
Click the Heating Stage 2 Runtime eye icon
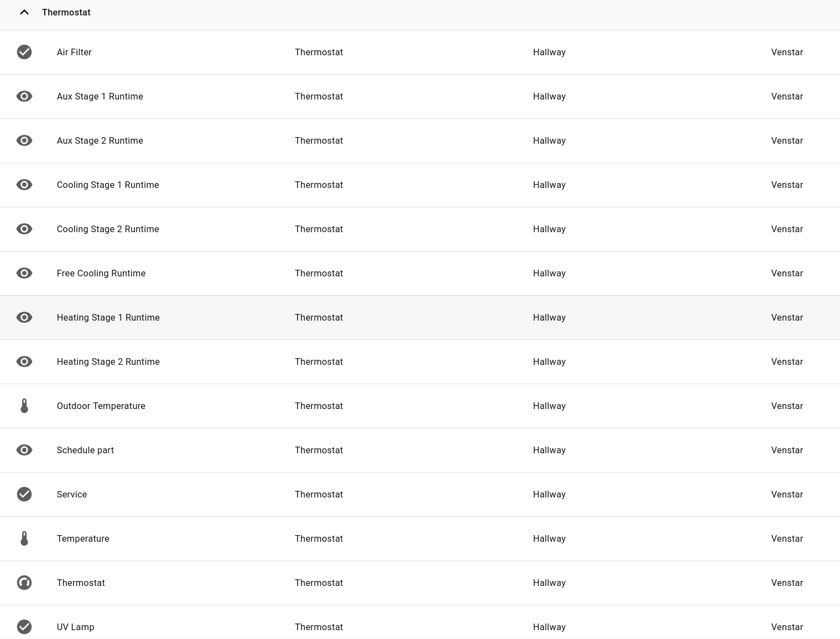point(24,362)
